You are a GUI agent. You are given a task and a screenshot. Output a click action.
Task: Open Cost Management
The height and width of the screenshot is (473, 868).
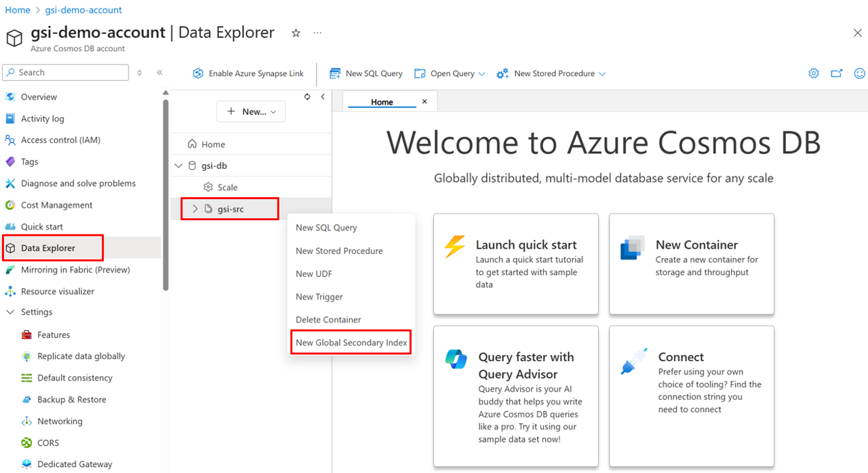pyautogui.click(x=56, y=205)
